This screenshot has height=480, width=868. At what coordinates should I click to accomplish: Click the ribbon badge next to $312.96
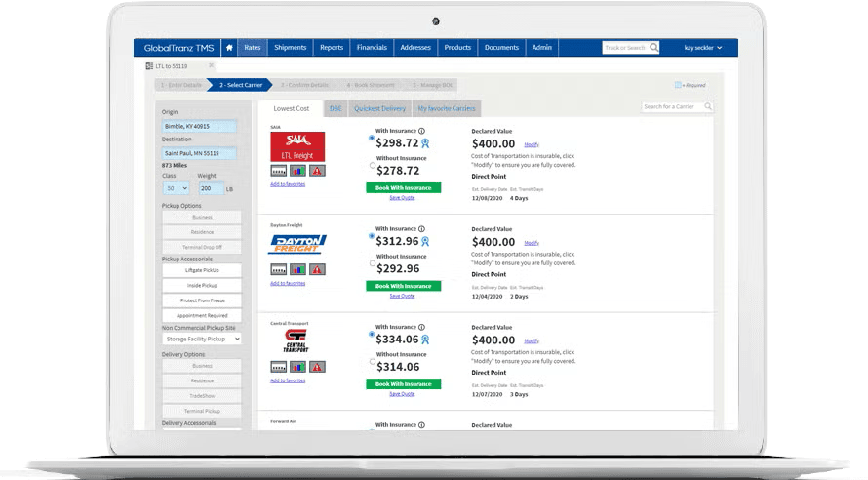click(425, 241)
